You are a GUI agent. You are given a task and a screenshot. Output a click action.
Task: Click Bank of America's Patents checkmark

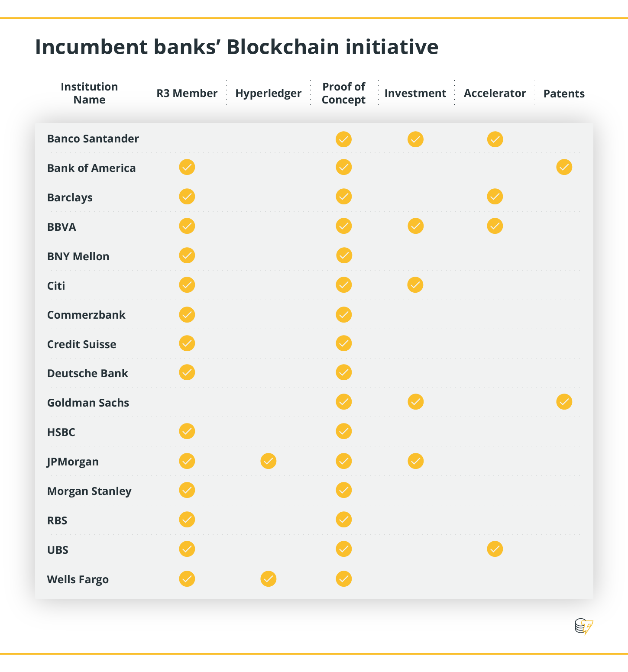pos(564,167)
